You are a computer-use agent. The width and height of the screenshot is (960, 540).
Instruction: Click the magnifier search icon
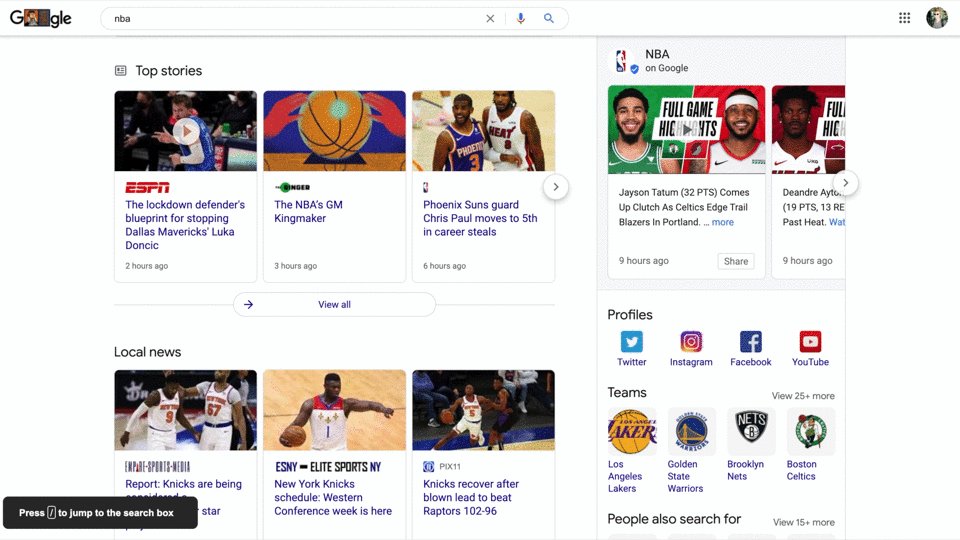click(549, 18)
